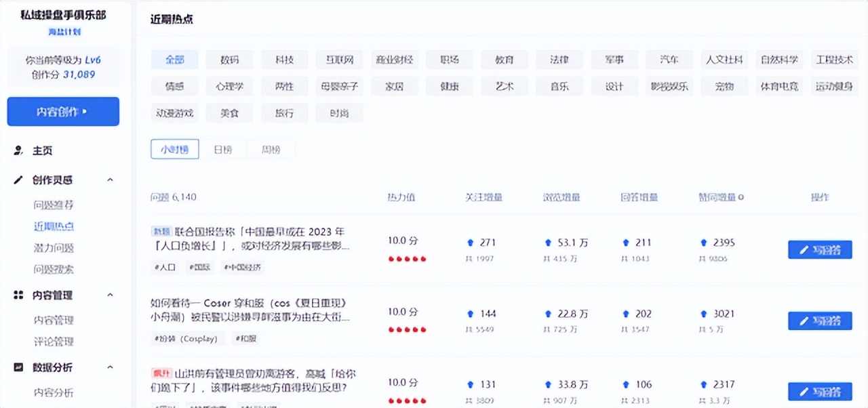868x408 pixels.
Task: Open the 联合国报告 人口负增长 question
Action: pos(250,239)
